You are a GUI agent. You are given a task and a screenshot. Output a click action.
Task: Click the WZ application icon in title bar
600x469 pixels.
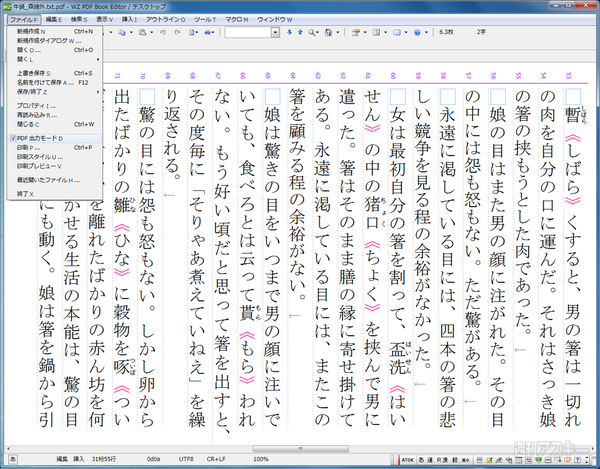[7, 7]
